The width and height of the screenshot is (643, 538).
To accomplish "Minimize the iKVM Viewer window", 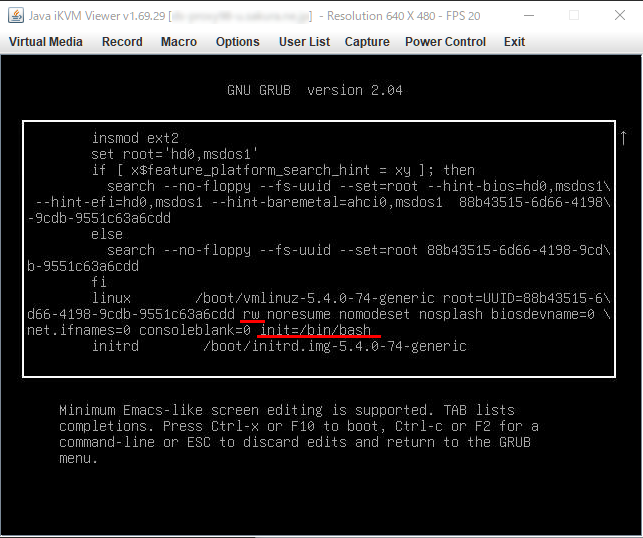I will (526, 16).
